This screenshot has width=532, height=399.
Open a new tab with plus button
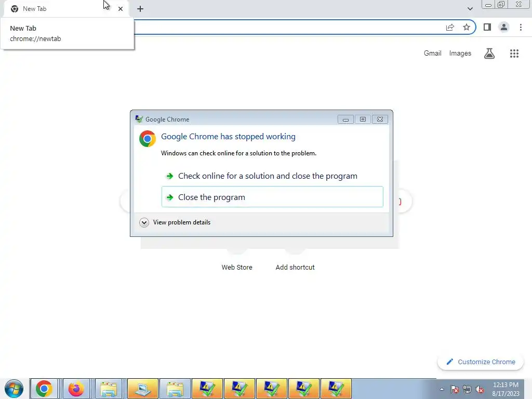[x=140, y=9]
